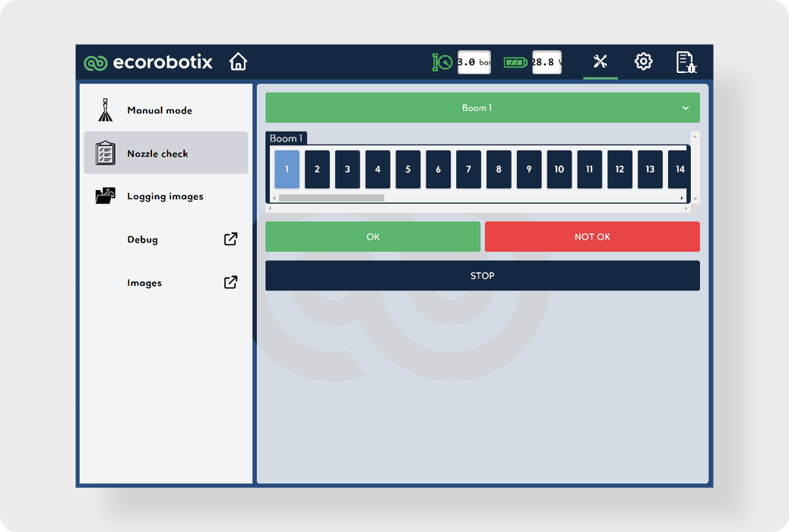Mark the nozzle as OK
Image resolution: width=789 pixels, height=532 pixels.
372,236
